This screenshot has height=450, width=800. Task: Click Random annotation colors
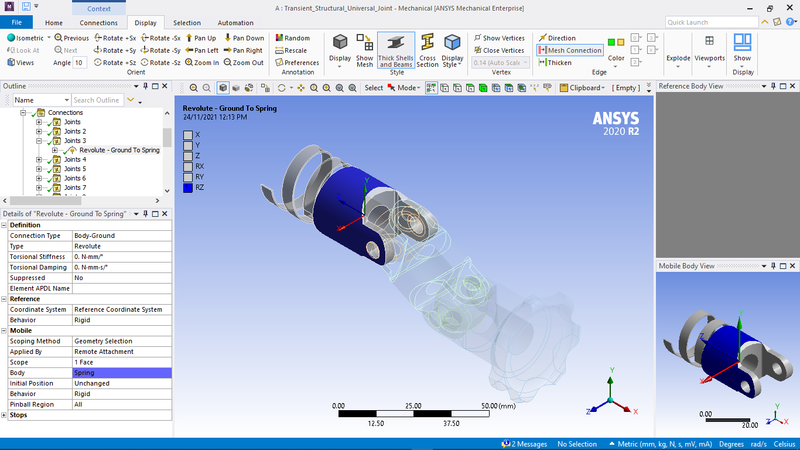pos(292,38)
